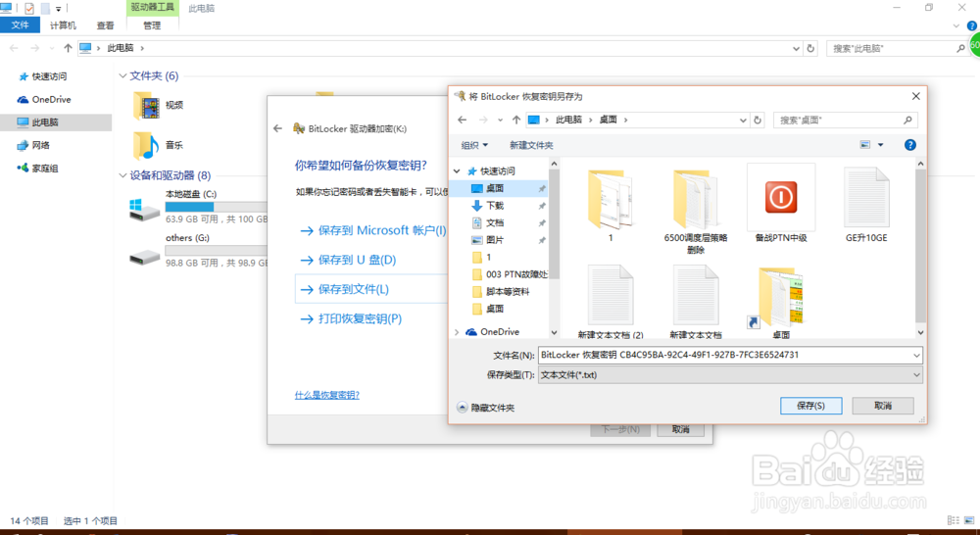Viewport: 980px width, 535px height.
Task: Click 新建文件夹 in the Save As toolbar
Action: pos(530,145)
